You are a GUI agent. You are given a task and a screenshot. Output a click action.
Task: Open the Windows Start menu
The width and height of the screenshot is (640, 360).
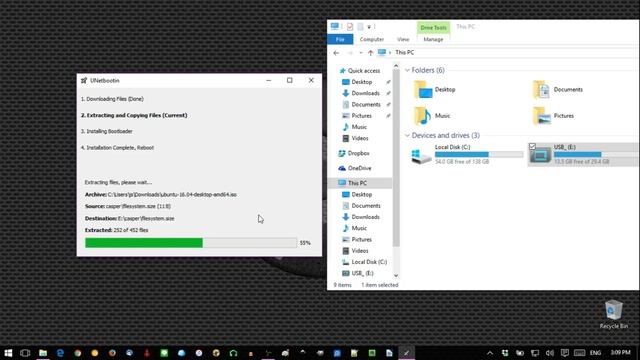tap(8, 353)
